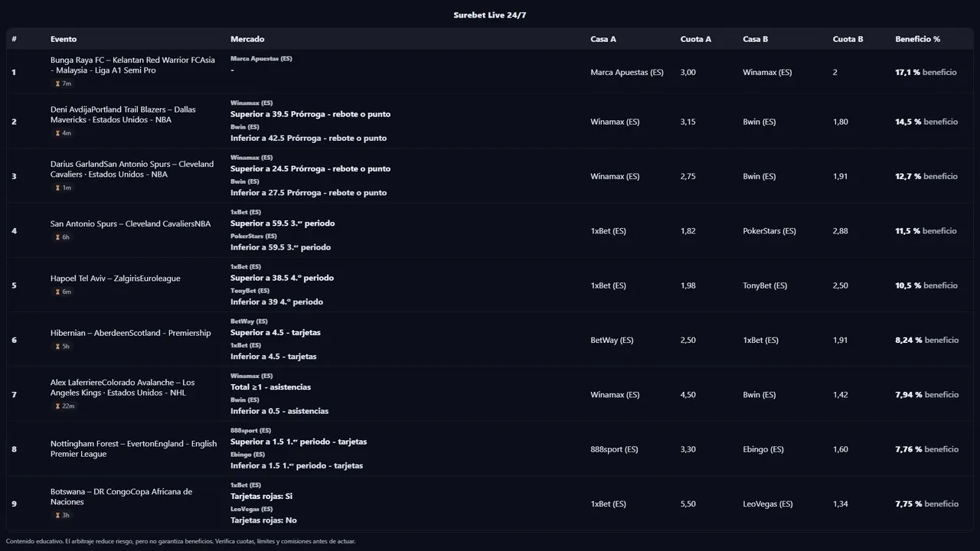Click the hourglass 4m badge under Deni Avdija
The image size is (980, 551).
pos(63,133)
